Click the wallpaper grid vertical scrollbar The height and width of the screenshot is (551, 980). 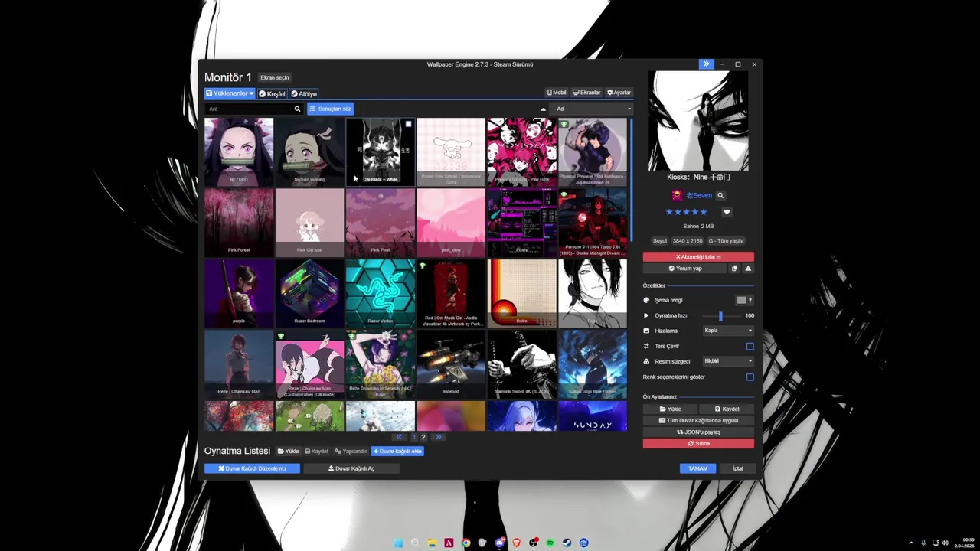[632, 180]
